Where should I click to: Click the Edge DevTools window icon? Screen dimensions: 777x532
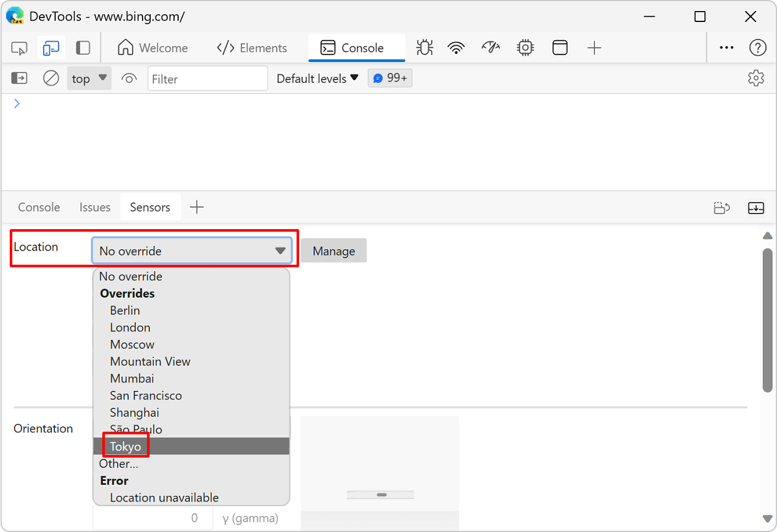tap(15, 16)
